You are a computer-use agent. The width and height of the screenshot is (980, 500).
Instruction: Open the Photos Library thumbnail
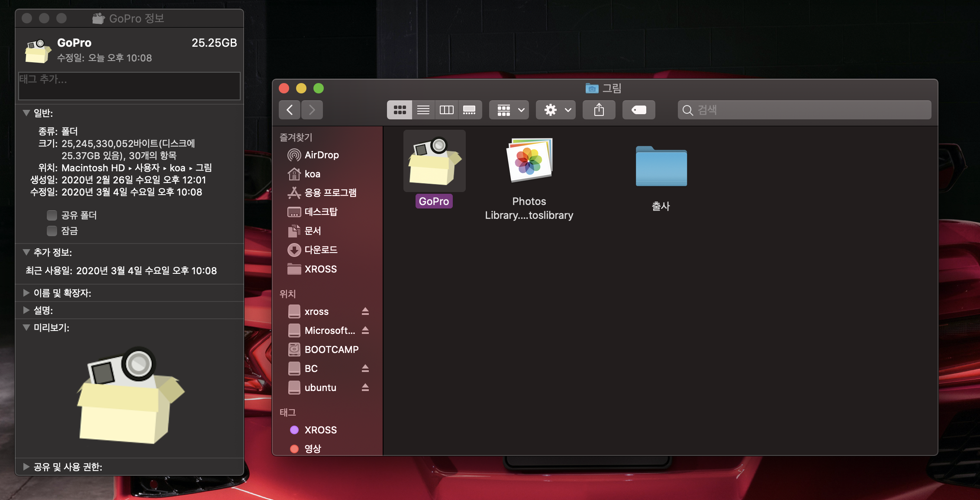coord(529,160)
